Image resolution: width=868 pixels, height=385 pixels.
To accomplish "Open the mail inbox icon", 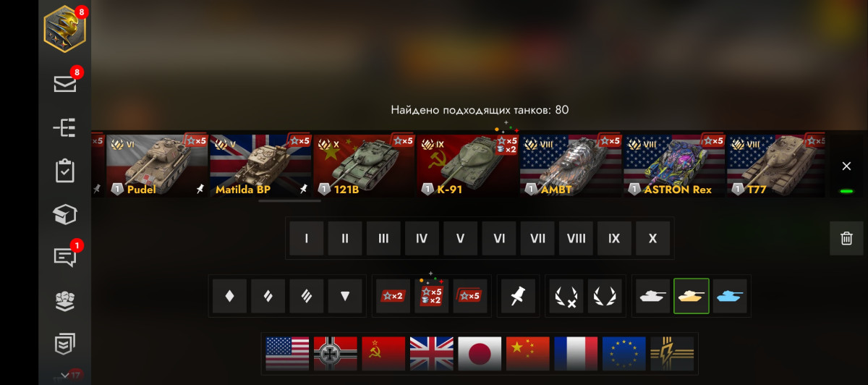I will (x=65, y=84).
